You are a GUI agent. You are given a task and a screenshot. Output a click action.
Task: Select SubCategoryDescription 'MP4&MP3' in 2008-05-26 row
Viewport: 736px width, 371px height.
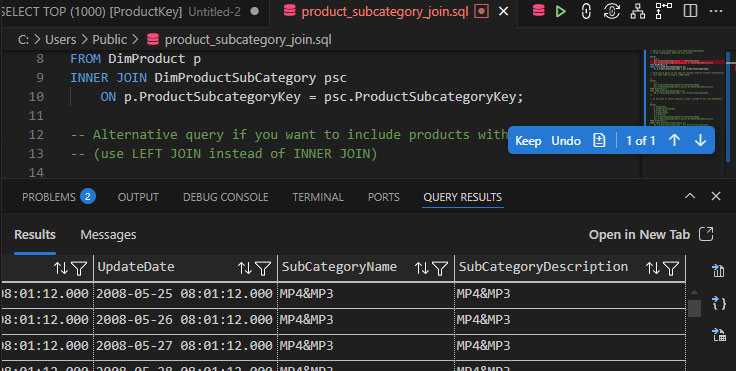[x=570, y=320]
